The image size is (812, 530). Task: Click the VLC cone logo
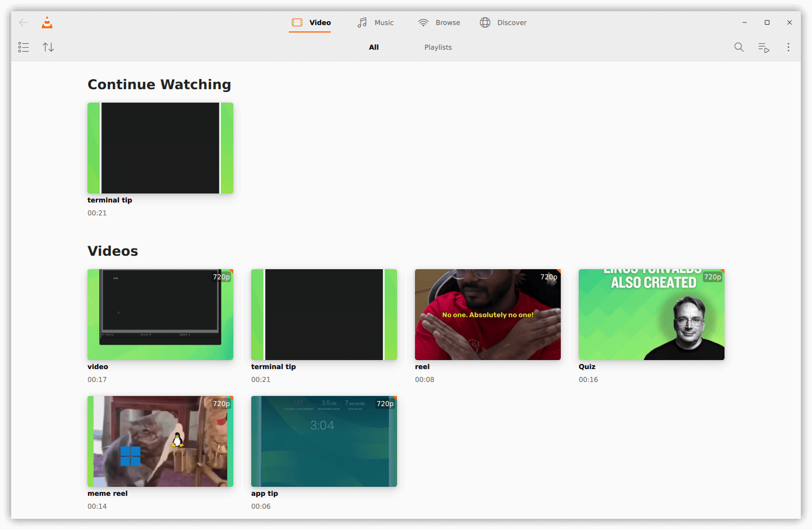[x=47, y=22]
